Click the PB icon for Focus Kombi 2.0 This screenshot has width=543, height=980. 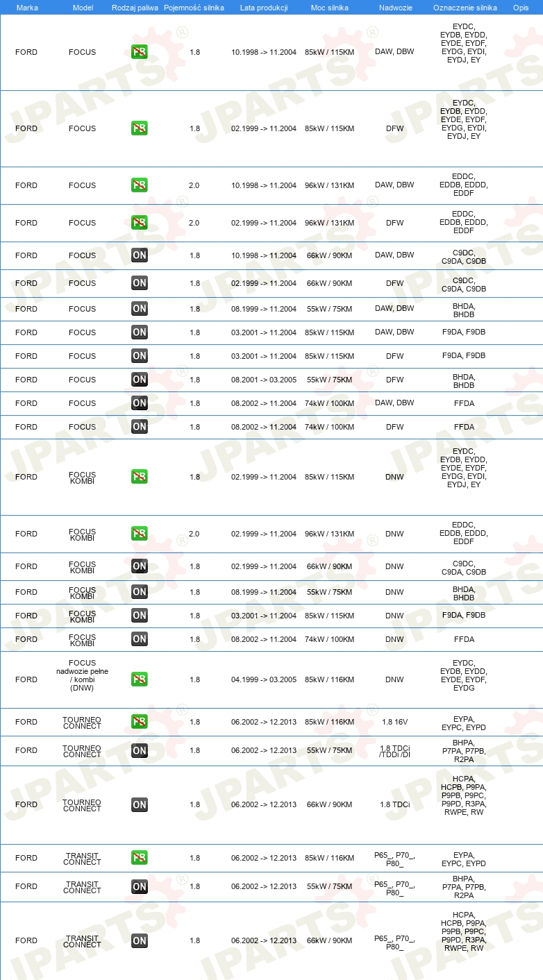pos(140,534)
